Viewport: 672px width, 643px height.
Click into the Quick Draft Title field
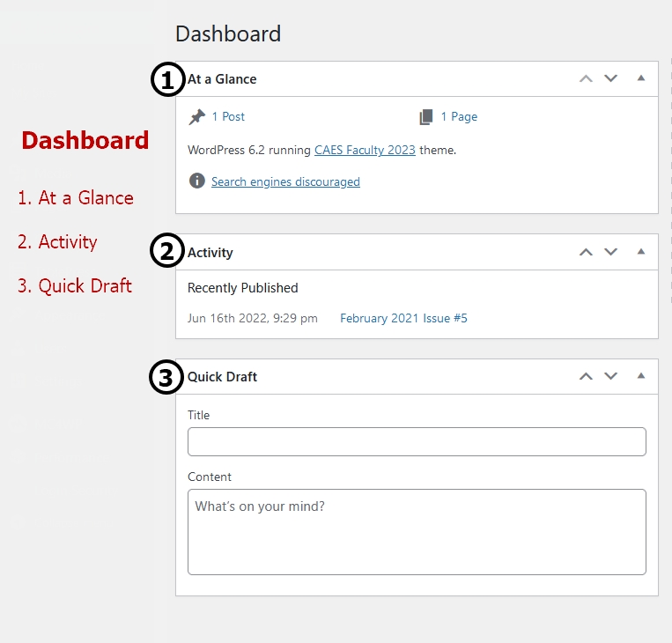[417, 441]
